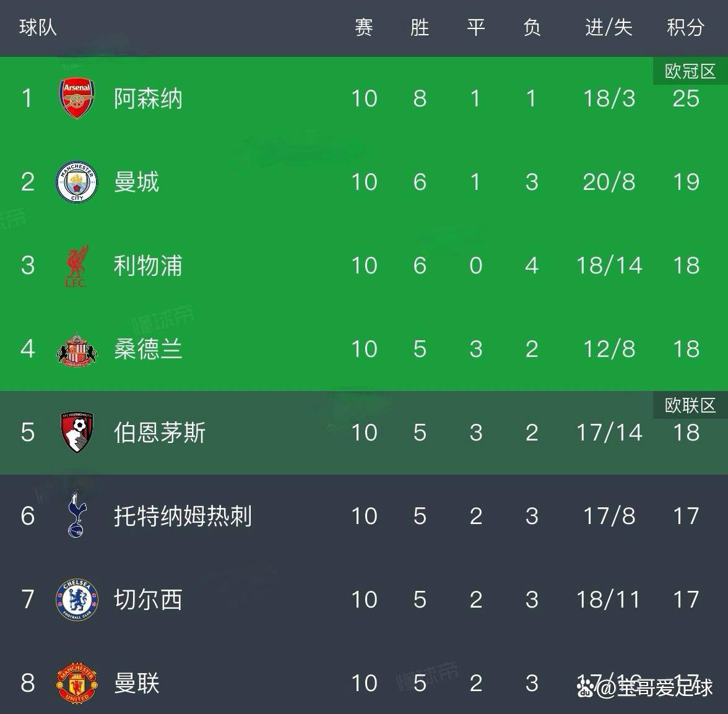This screenshot has width=728, height=714.
Task: Select the 赛 matches-played column header
Action: tap(364, 28)
